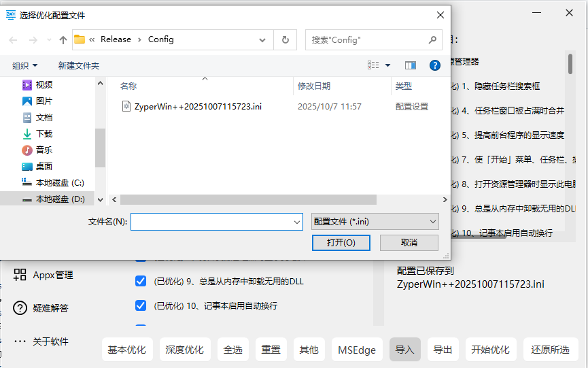Viewport: 588px width, 368px height.
Task: Click the Up one level arrow icon
Action: tap(63, 40)
